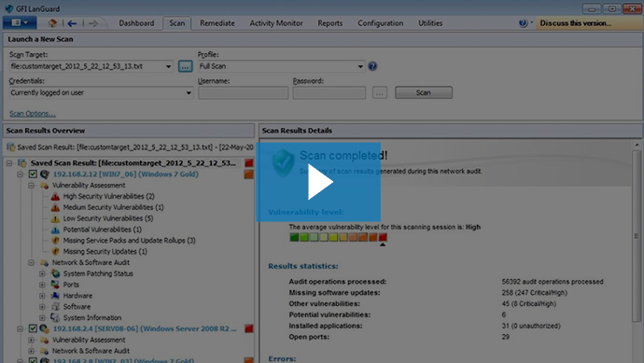Select Missing Service Packs and Update Rollups
The height and width of the screenshot is (363, 644).
pyautogui.click(x=130, y=241)
